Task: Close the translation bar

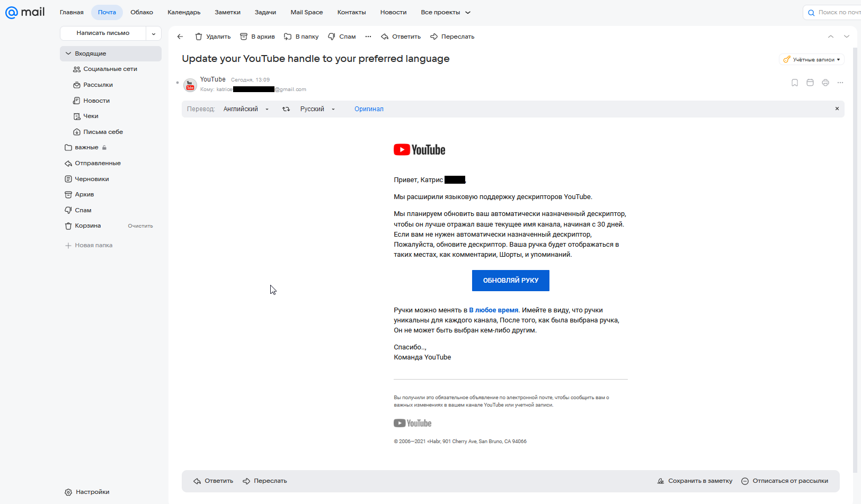Action: click(837, 109)
